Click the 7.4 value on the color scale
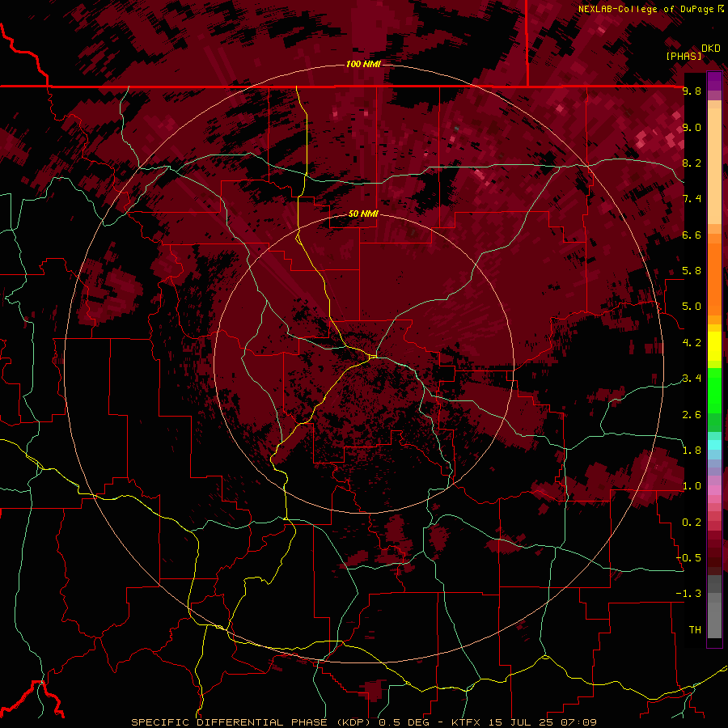Screen dimensions: 728x728 click(692, 199)
